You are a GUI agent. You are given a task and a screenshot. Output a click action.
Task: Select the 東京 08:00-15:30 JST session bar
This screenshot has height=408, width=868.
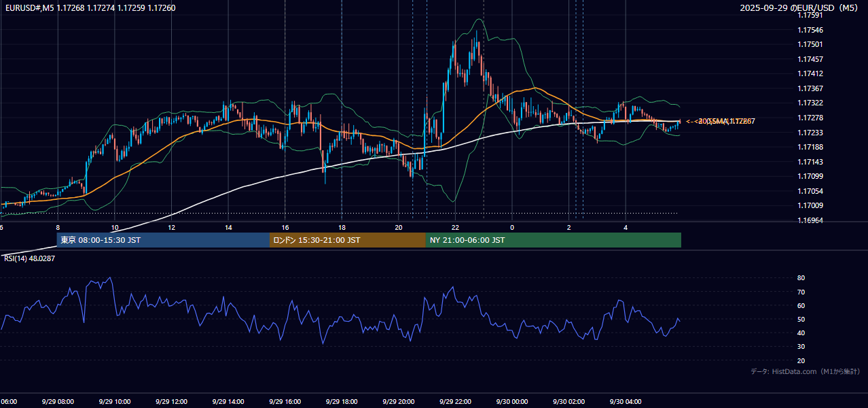163,240
